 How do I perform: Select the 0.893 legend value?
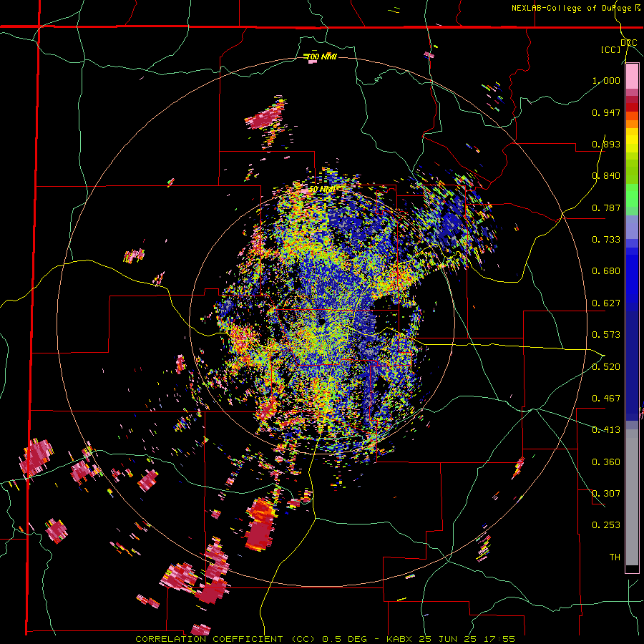[x=606, y=144]
